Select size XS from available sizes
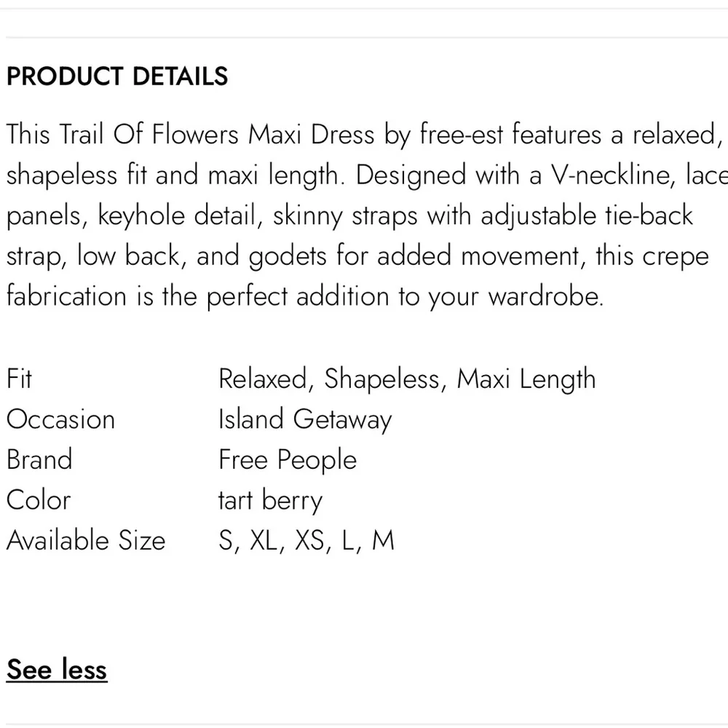Image resolution: width=728 pixels, height=728 pixels. click(x=309, y=540)
